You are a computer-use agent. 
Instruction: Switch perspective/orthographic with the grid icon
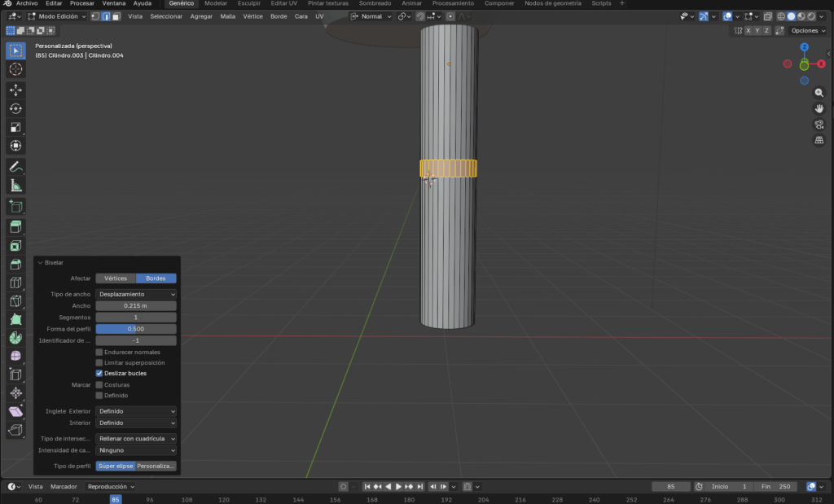click(x=819, y=140)
